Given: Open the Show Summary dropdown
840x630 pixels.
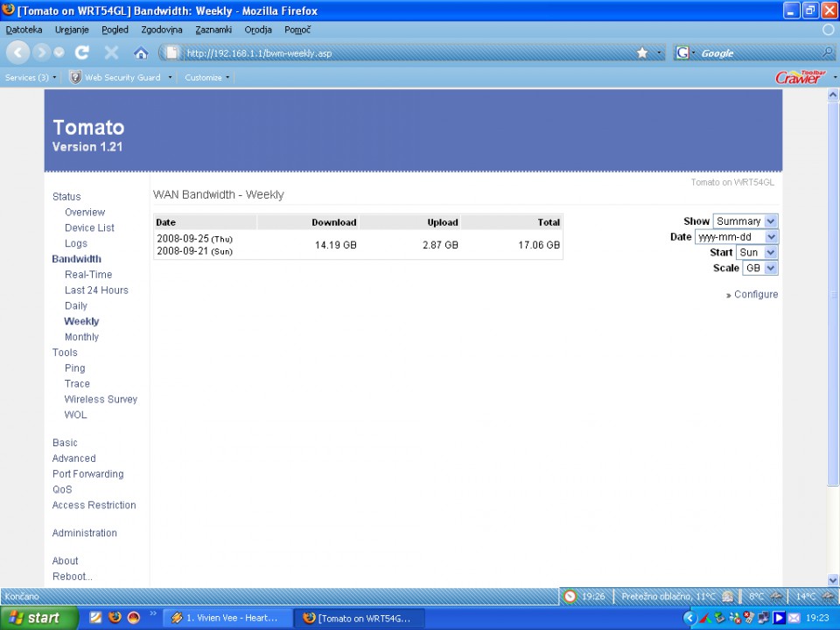Looking at the screenshot, I should tap(745, 221).
